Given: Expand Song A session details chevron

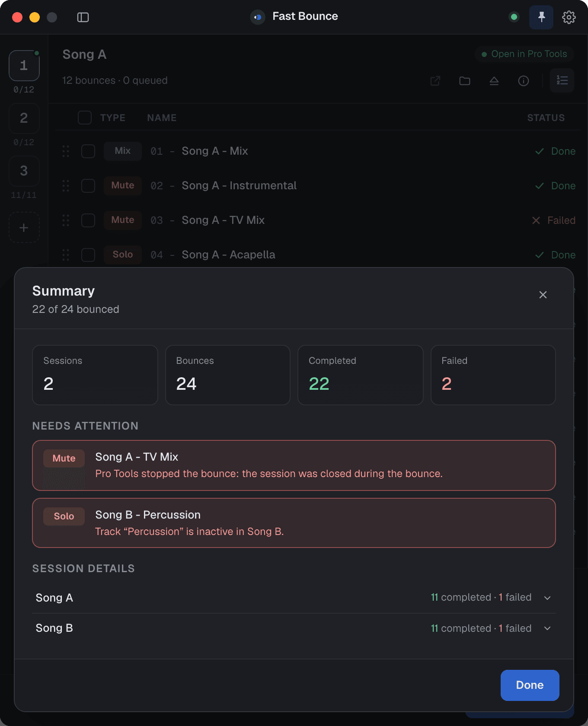Looking at the screenshot, I should (547, 598).
